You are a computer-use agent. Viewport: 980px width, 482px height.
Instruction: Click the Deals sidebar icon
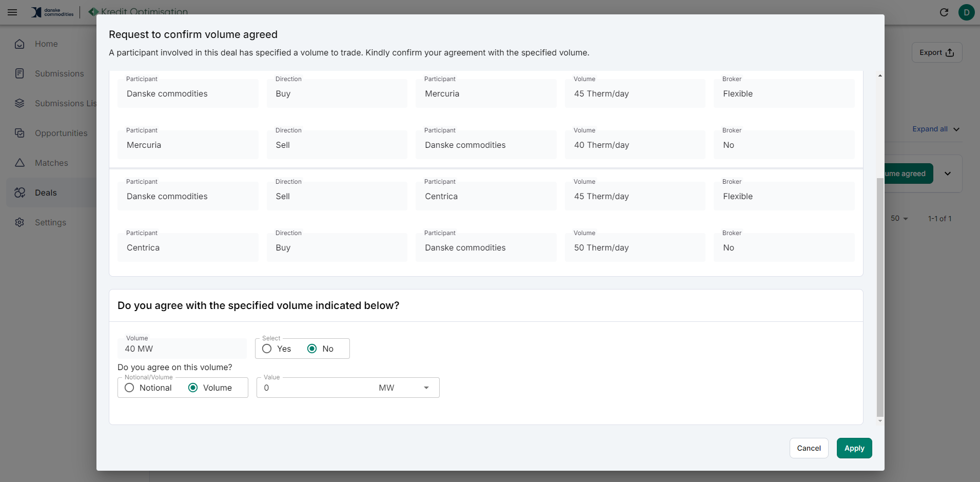(19, 192)
